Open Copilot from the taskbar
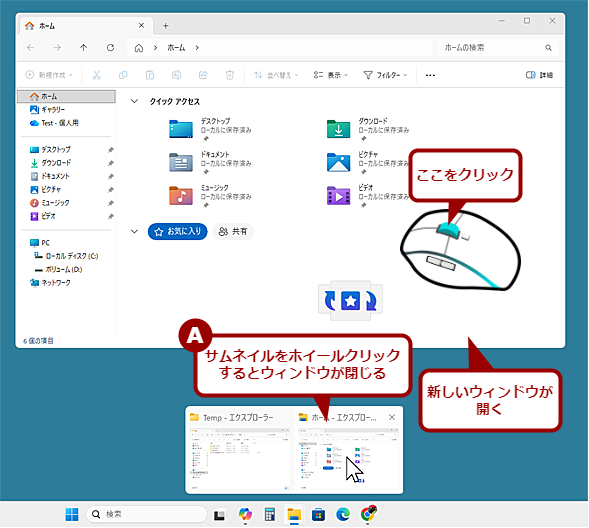Screen dimensions: 589x528 pos(245,514)
